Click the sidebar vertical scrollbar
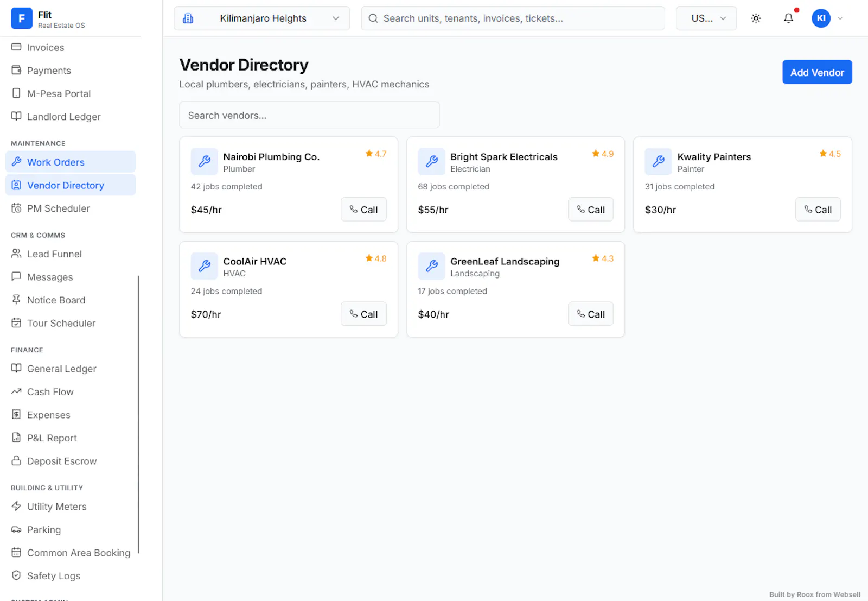868x601 pixels. click(x=139, y=414)
